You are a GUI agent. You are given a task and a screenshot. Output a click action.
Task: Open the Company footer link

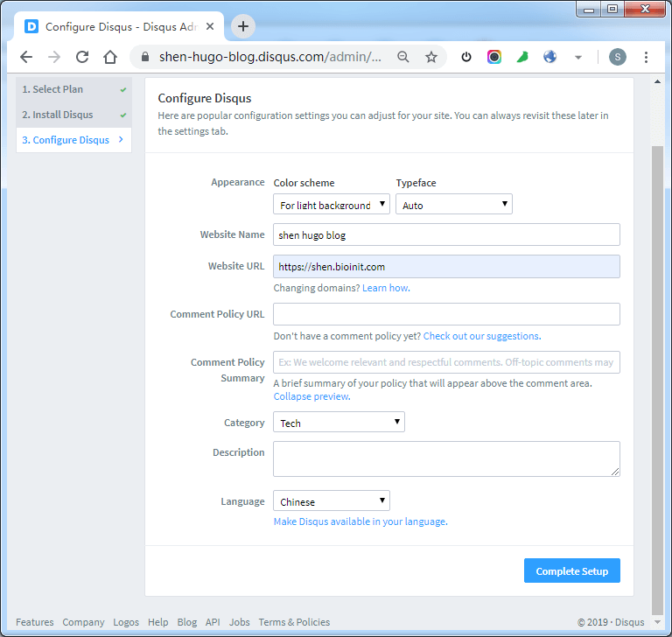click(x=84, y=622)
